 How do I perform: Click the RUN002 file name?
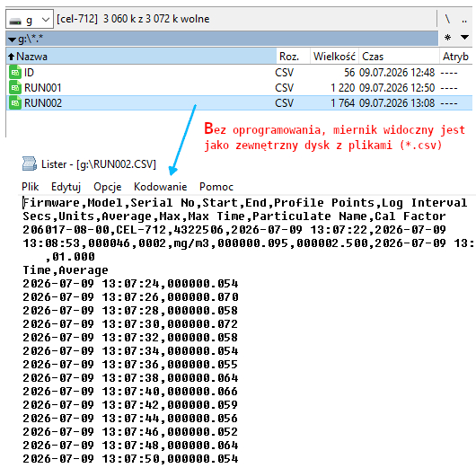[x=43, y=103]
